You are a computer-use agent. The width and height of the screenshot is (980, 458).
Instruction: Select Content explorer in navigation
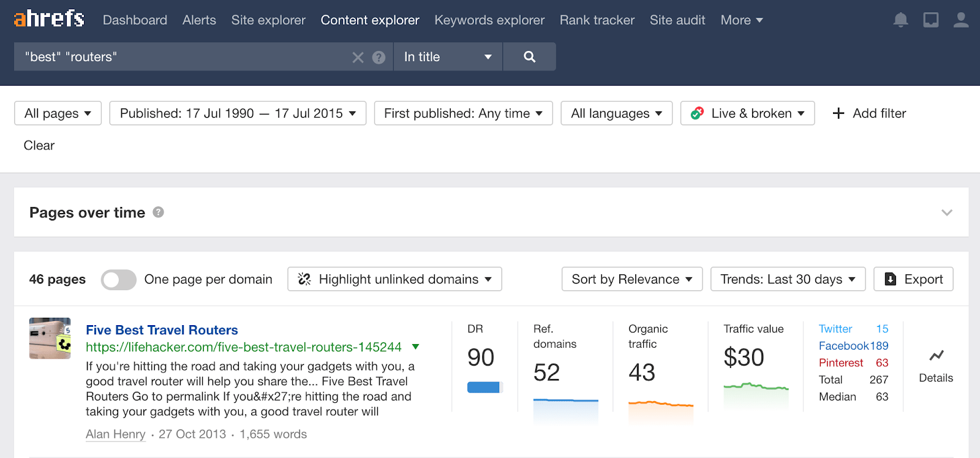[370, 20]
